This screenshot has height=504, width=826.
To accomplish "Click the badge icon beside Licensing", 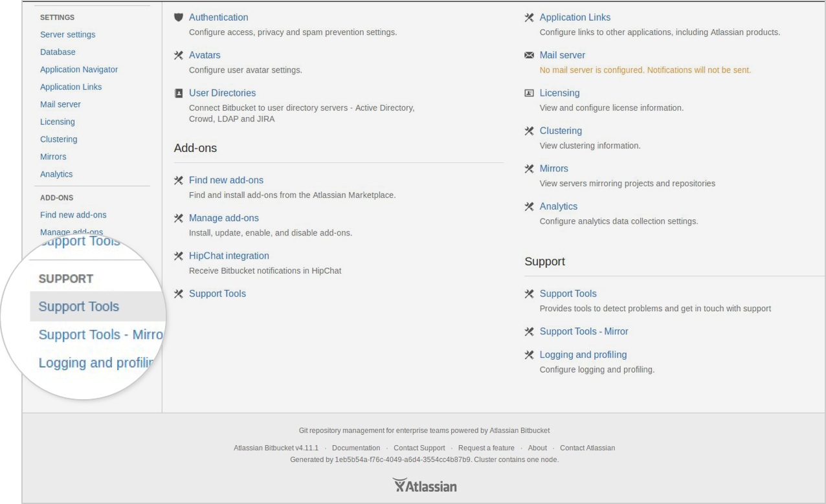I will tap(529, 93).
